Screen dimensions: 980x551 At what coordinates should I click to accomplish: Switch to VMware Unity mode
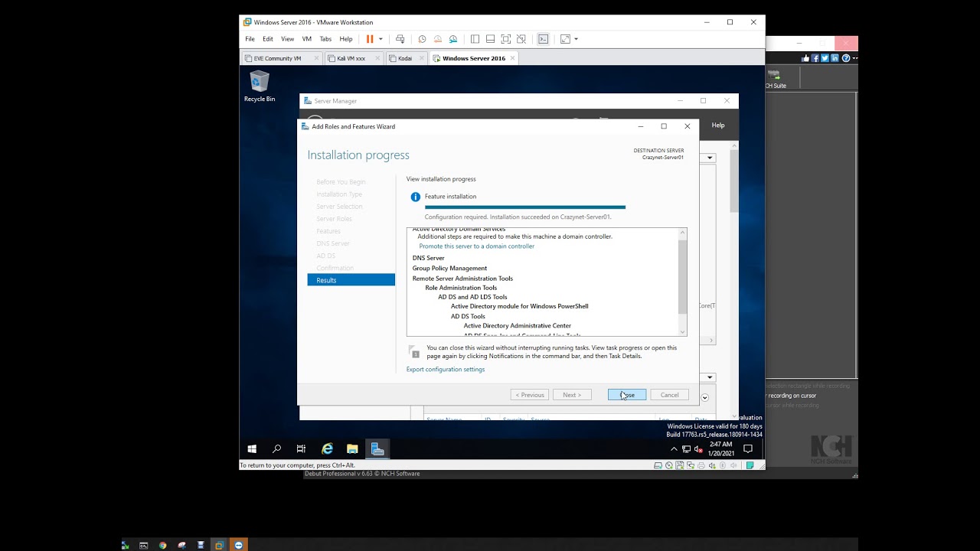tap(521, 39)
